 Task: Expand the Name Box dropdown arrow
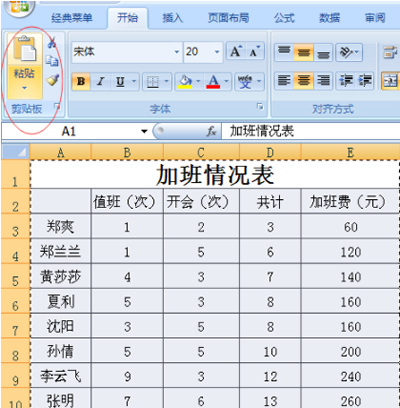point(144,131)
